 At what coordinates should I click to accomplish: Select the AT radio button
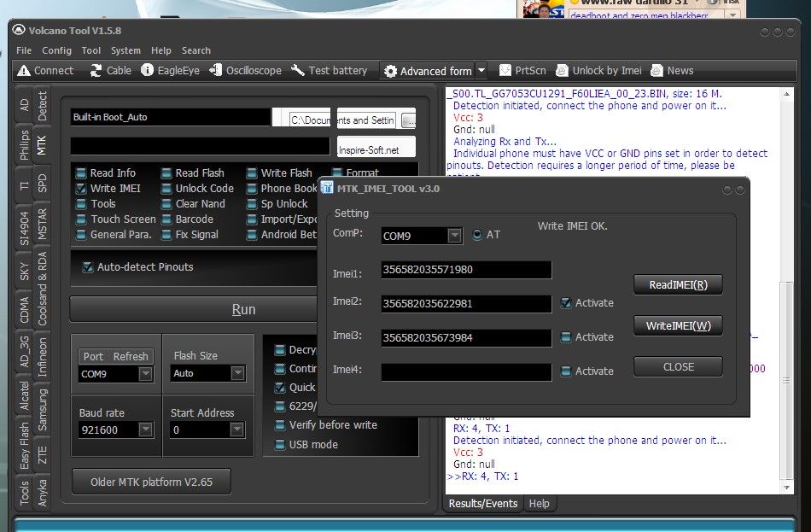pos(476,235)
